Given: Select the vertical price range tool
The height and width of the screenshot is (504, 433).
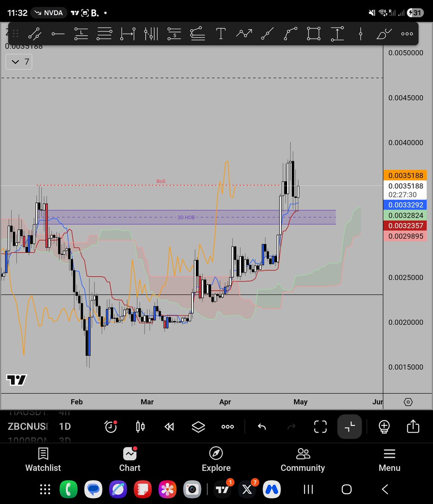Looking at the screenshot, I should (x=337, y=34).
